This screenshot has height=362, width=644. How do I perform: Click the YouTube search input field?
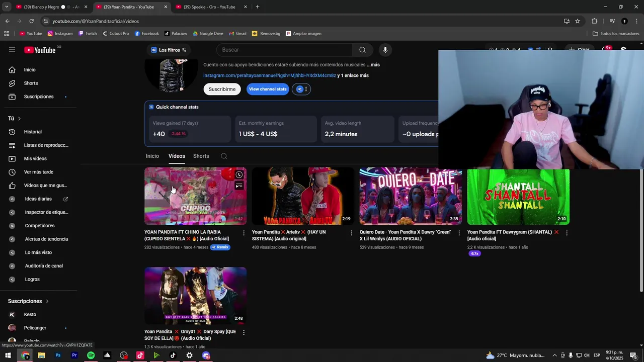(x=284, y=50)
